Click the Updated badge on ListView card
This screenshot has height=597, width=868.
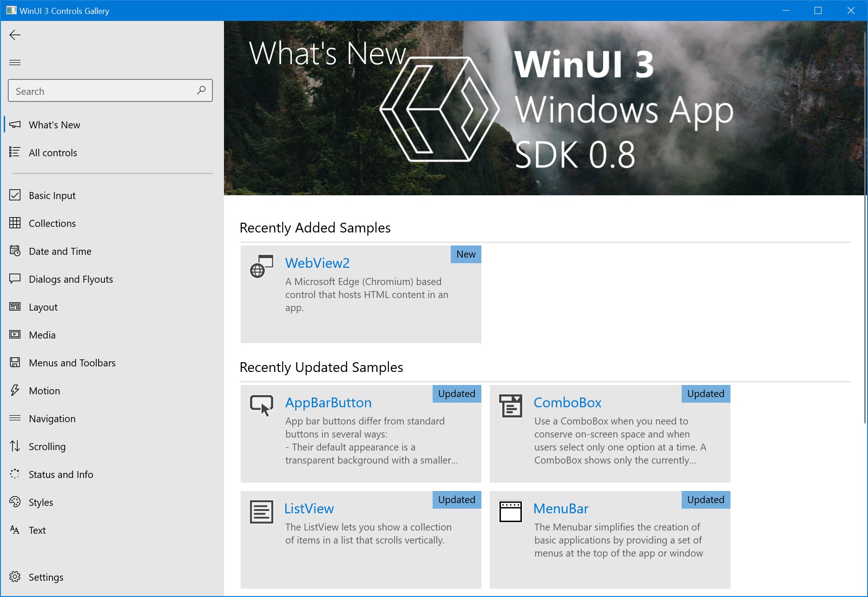(457, 500)
